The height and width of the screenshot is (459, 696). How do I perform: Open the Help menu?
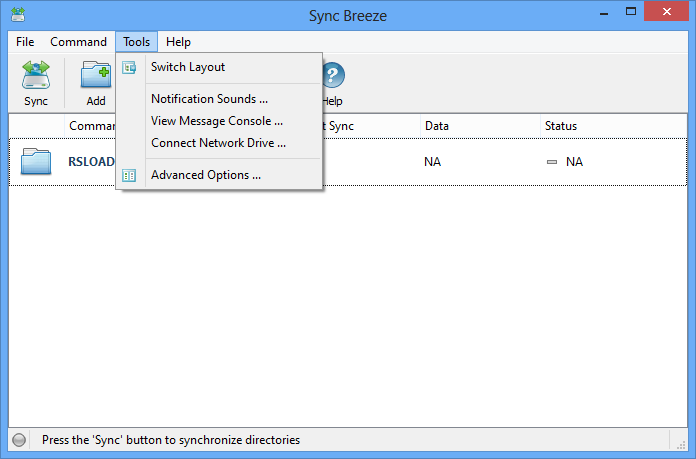pyautogui.click(x=179, y=42)
